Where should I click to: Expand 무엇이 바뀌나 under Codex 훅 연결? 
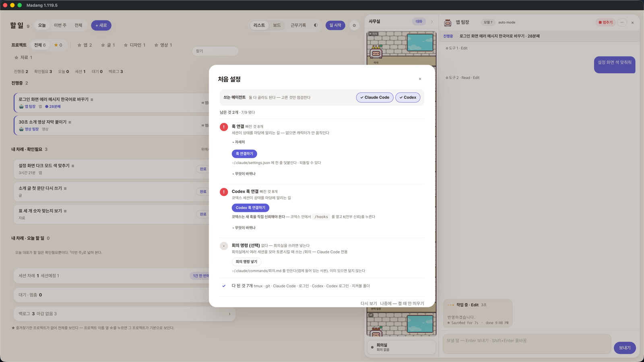(x=244, y=228)
